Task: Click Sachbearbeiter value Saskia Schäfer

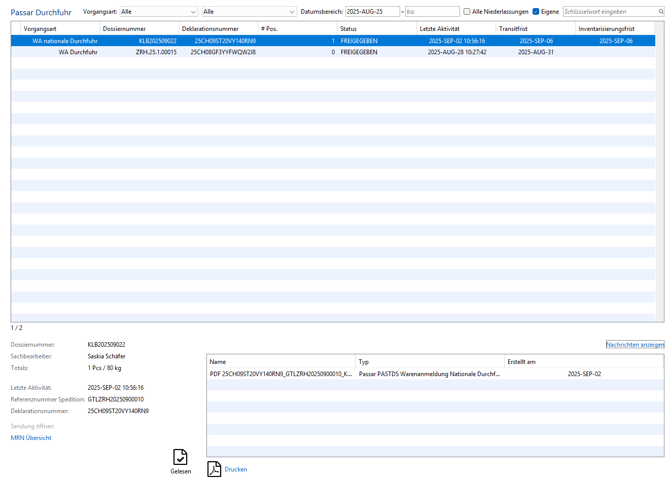Action: point(106,356)
